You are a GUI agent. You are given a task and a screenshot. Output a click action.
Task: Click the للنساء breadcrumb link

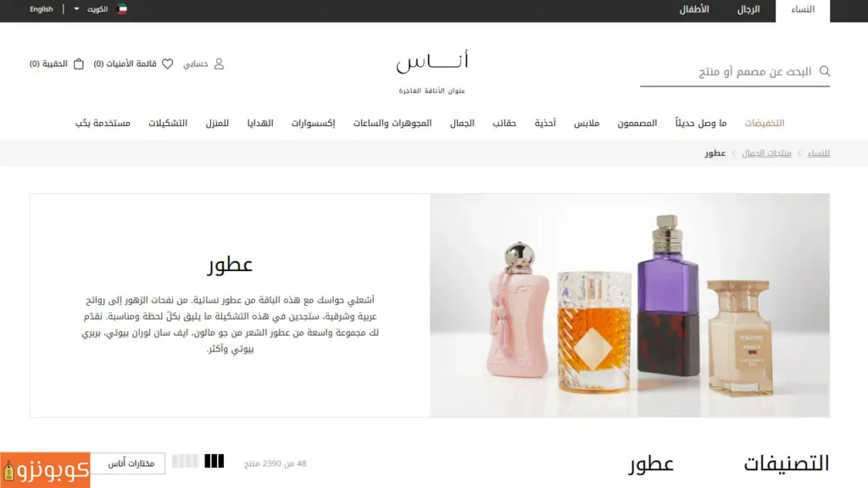click(x=819, y=152)
